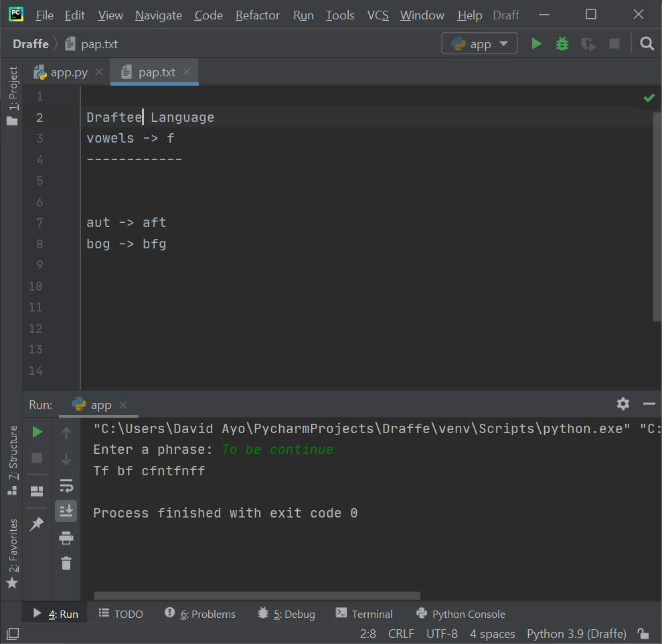The height and width of the screenshot is (644, 662).
Task: Rerun the app in Run panel
Action: (x=37, y=432)
